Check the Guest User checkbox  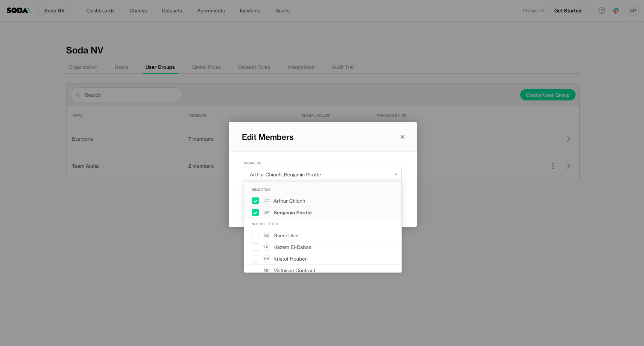255,235
